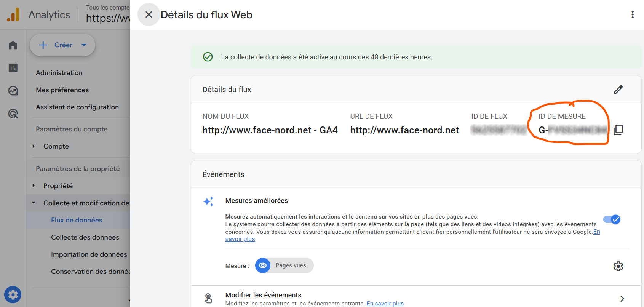Open the three-dot more options menu
644x307 pixels.
click(x=632, y=15)
